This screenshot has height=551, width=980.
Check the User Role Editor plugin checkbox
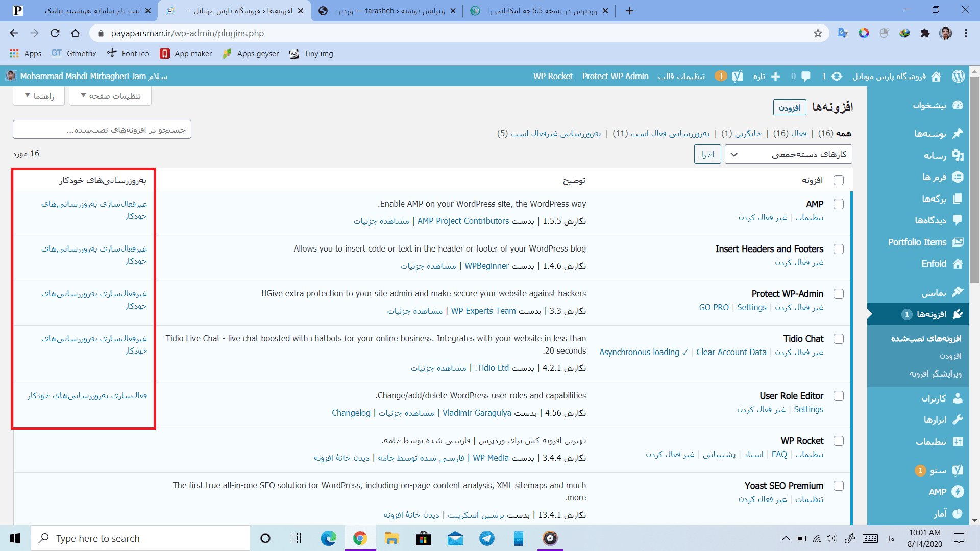pyautogui.click(x=838, y=396)
